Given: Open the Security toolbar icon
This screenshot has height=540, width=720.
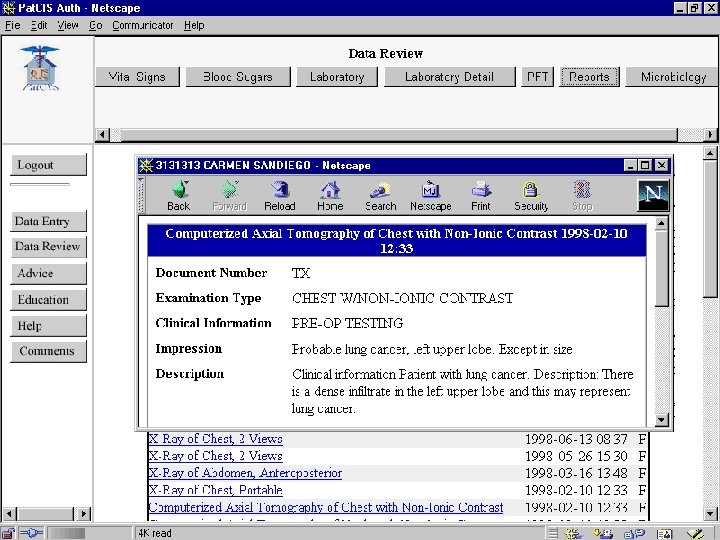Looking at the screenshot, I should pos(531,196).
